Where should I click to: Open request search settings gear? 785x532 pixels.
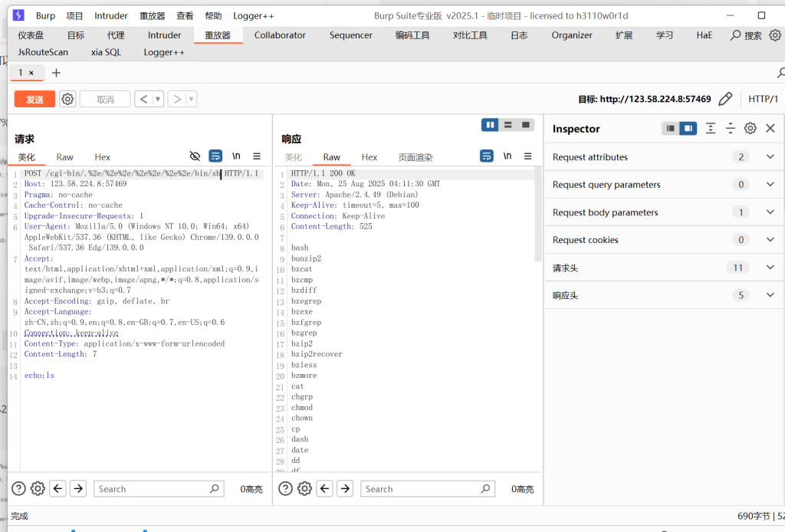38,488
